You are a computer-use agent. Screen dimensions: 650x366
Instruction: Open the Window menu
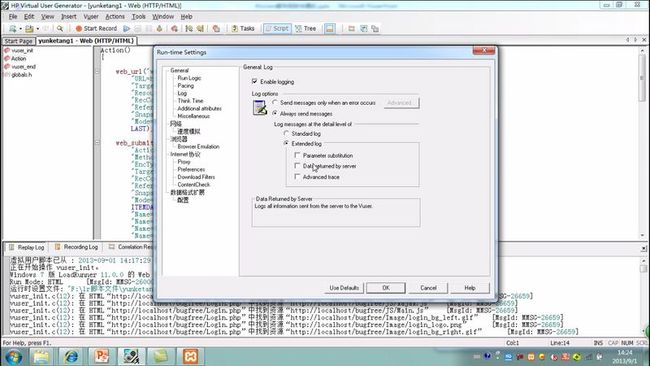tap(163, 17)
